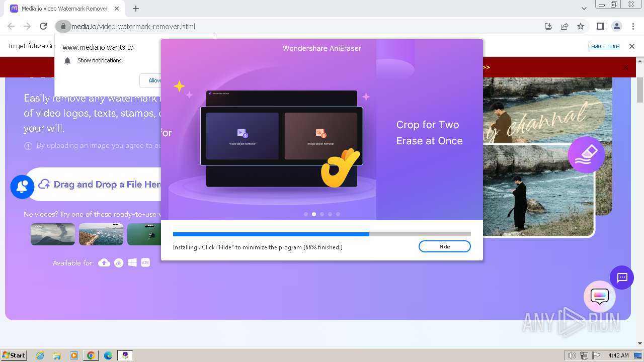Pick the green water boat sample thumbnail

pyautogui.click(x=144, y=234)
